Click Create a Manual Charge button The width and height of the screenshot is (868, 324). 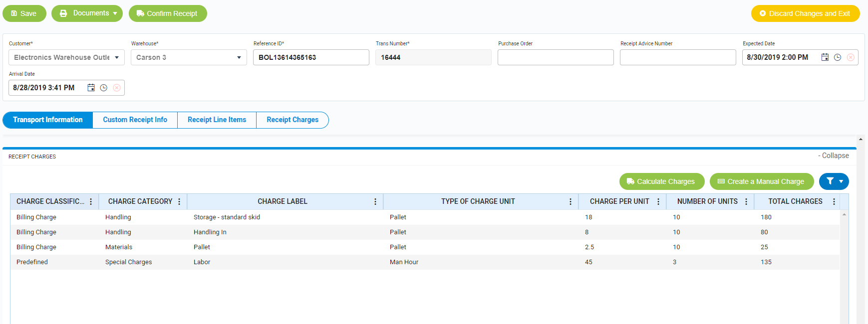[761, 181]
